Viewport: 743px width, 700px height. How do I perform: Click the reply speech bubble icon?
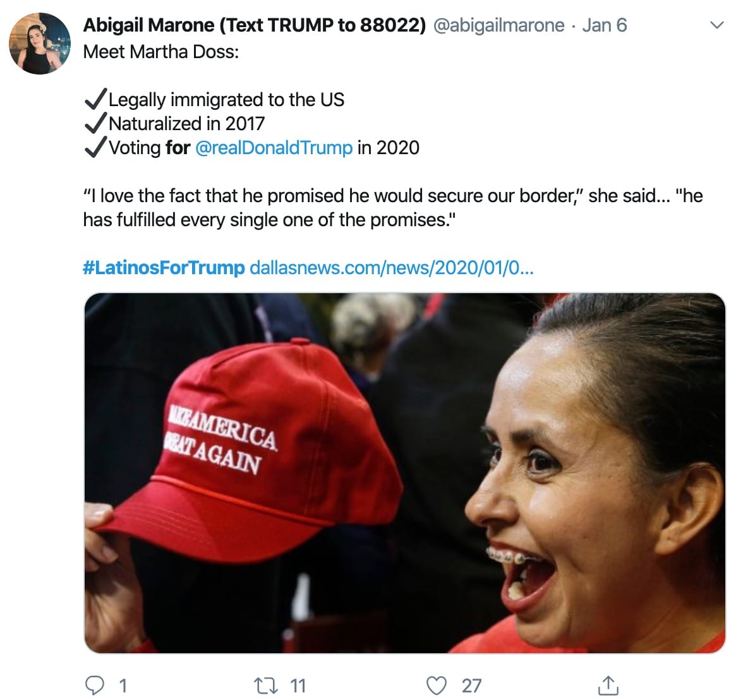point(94,685)
